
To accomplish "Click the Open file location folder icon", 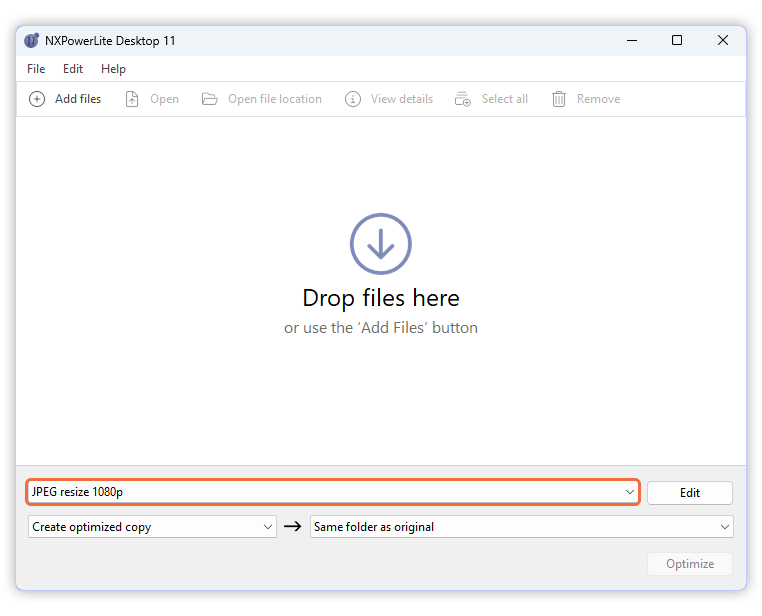I will pyautogui.click(x=209, y=99).
